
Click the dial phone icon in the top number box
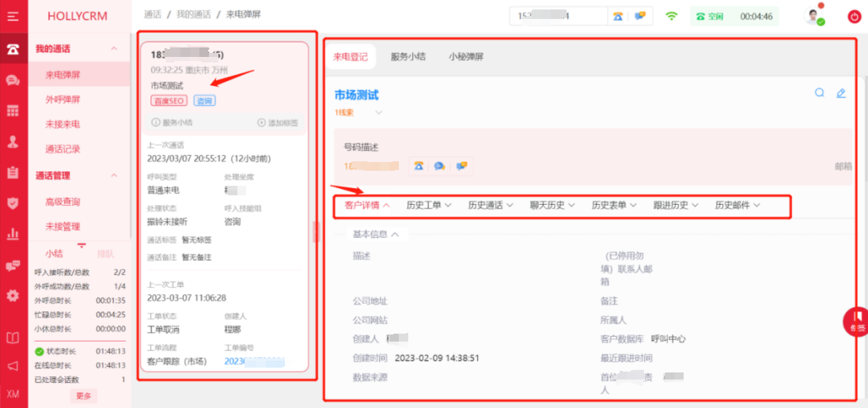(618, 16)
